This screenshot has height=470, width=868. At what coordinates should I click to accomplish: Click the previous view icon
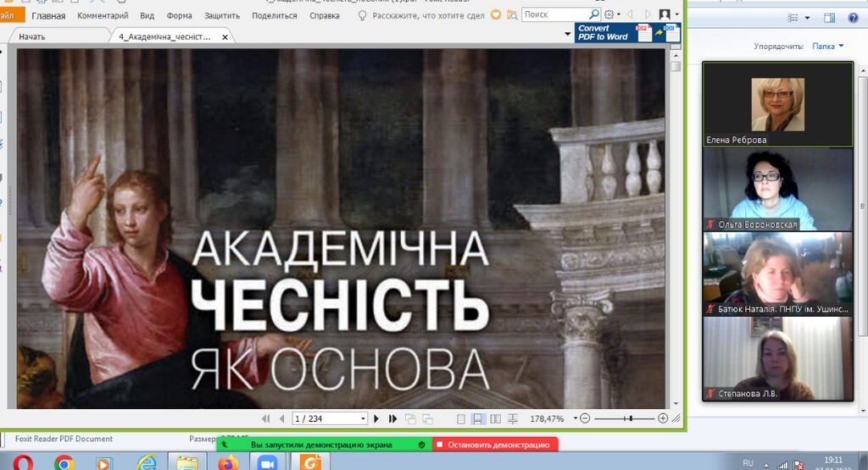coord(410,418)
